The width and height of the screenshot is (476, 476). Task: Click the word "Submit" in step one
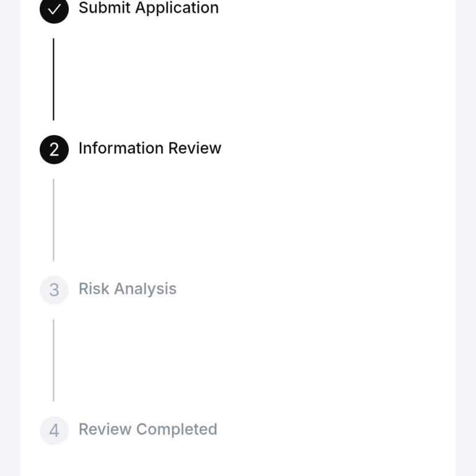click(x=104, y=8)
